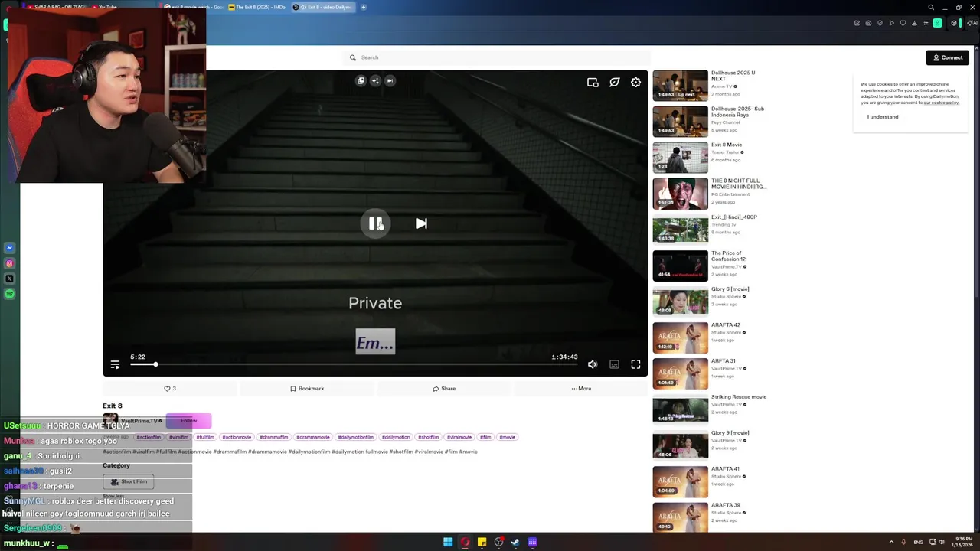Screen dimensions: 980x551
Task: Click the #viralmovie hashtag chip
Action: (459, 437)
